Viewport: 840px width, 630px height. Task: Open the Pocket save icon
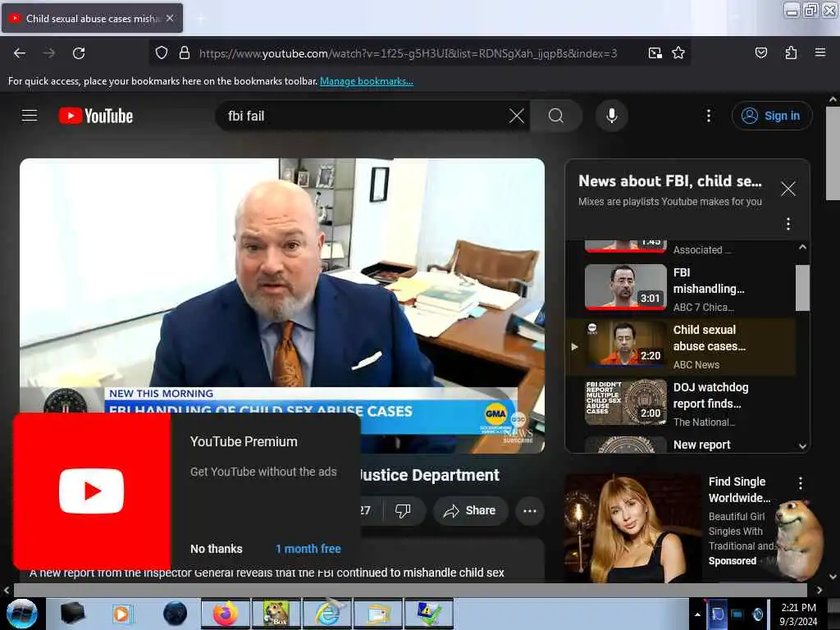pos(760,53)
